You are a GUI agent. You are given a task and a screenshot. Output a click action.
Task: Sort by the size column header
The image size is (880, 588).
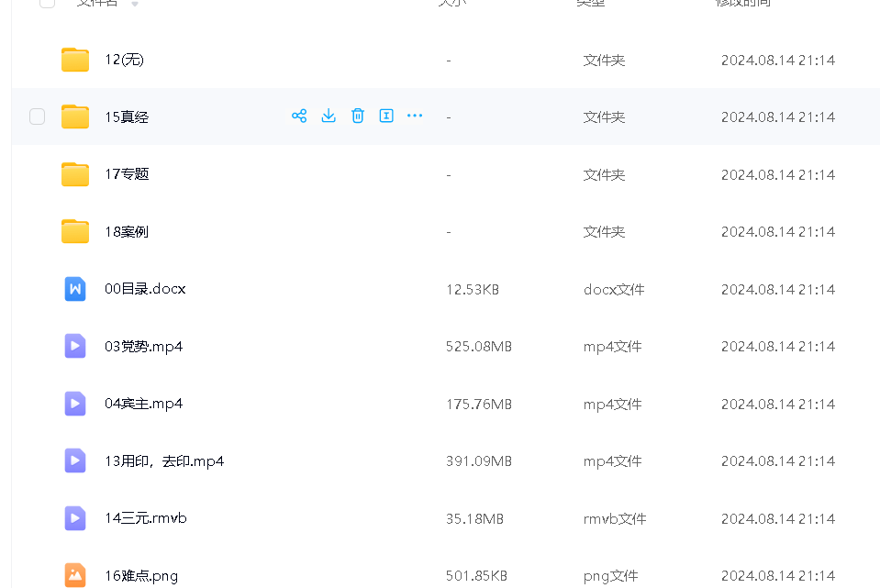[x=451, y=4]
